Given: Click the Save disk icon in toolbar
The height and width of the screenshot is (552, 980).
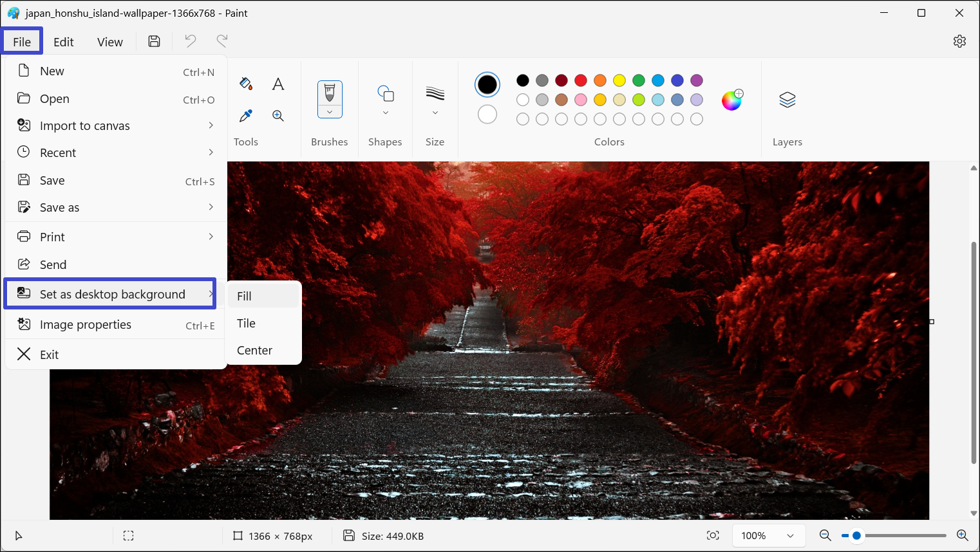Looking at the screenshot, I should coord(154,42).
